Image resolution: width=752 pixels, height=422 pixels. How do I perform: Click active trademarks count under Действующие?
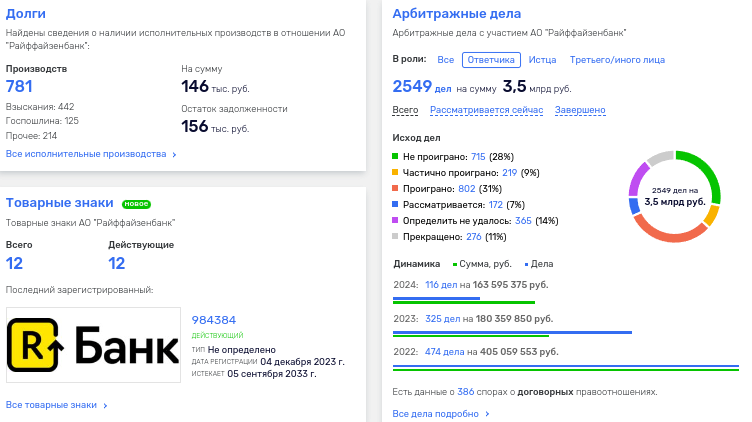point(117,263)
